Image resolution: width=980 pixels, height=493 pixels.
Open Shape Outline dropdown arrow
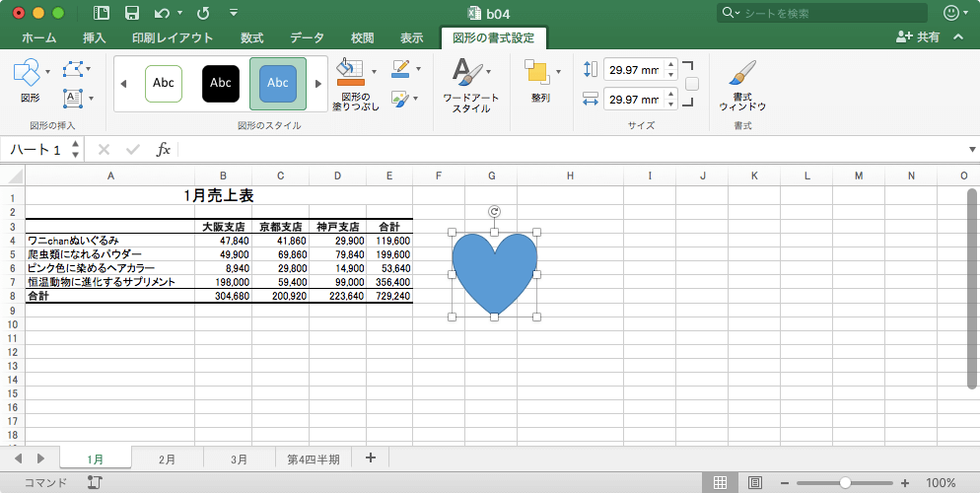tap(418, 69)
